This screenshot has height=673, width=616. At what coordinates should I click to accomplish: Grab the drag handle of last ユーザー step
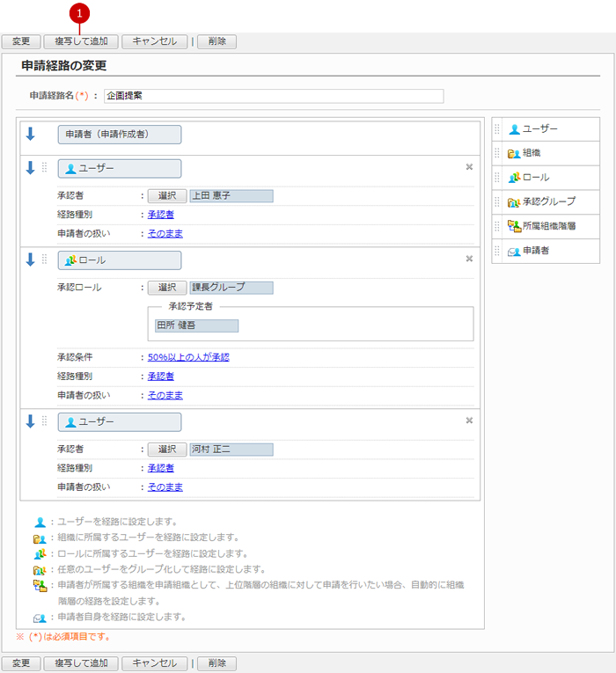[x=44, y=421]
